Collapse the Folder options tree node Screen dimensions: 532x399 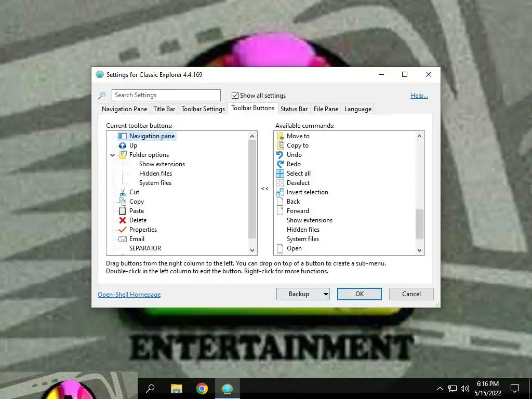112,155
